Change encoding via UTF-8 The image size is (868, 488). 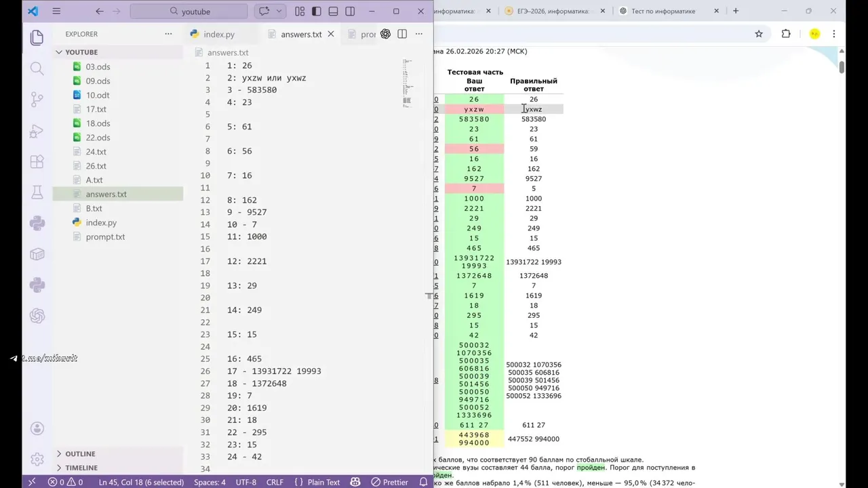pos(246,482)
